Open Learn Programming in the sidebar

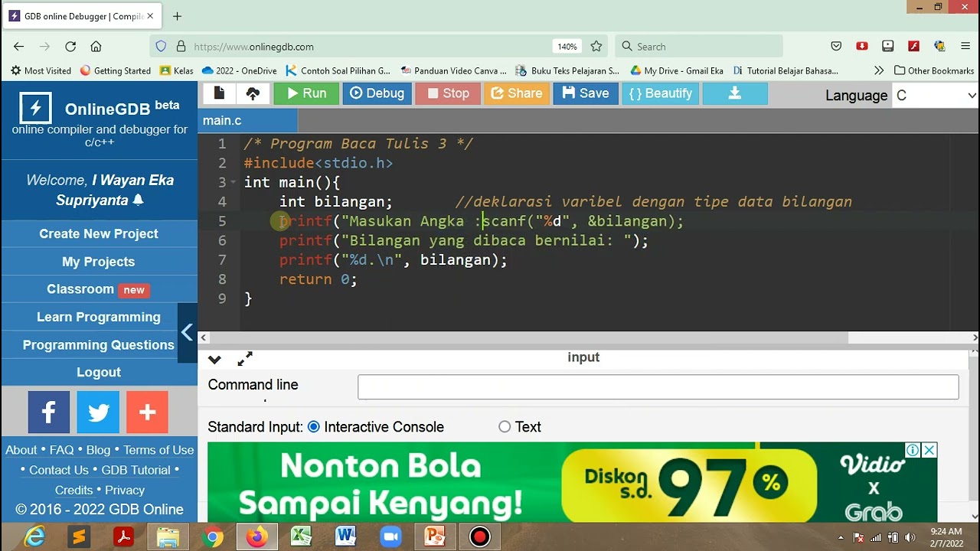pos(99,317)
